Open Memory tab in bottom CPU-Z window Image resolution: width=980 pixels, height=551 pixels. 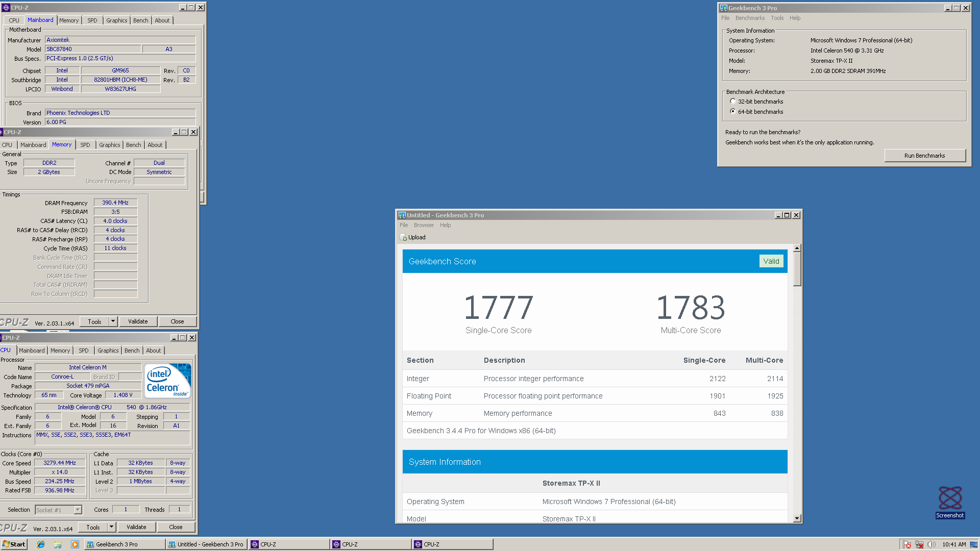click(60, 350)
